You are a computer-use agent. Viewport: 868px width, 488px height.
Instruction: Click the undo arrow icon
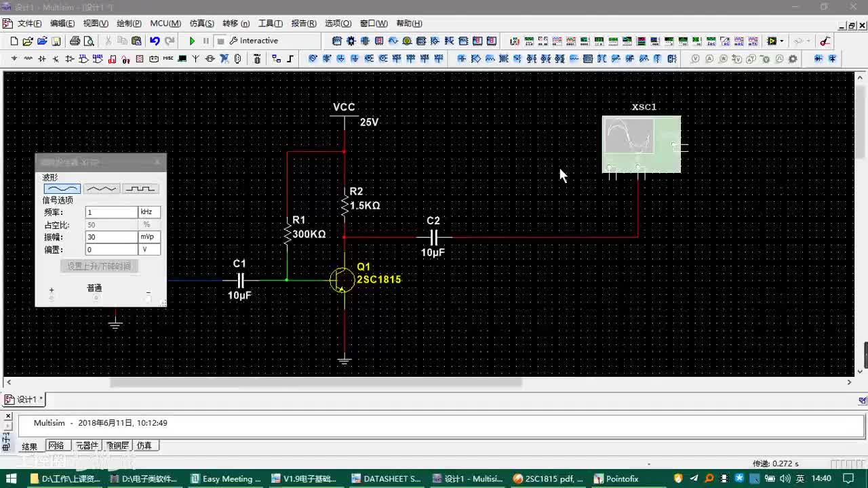(x=155, y=41)
